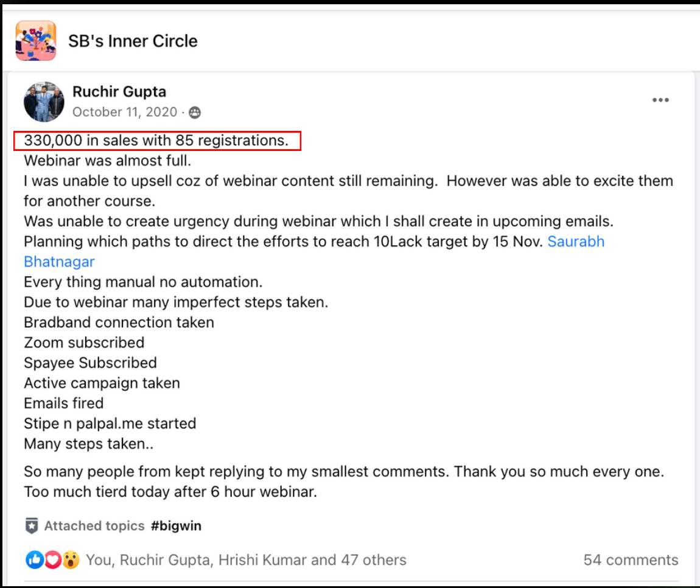
Task: Click the Attached topics label
Action: click(94, 526)
